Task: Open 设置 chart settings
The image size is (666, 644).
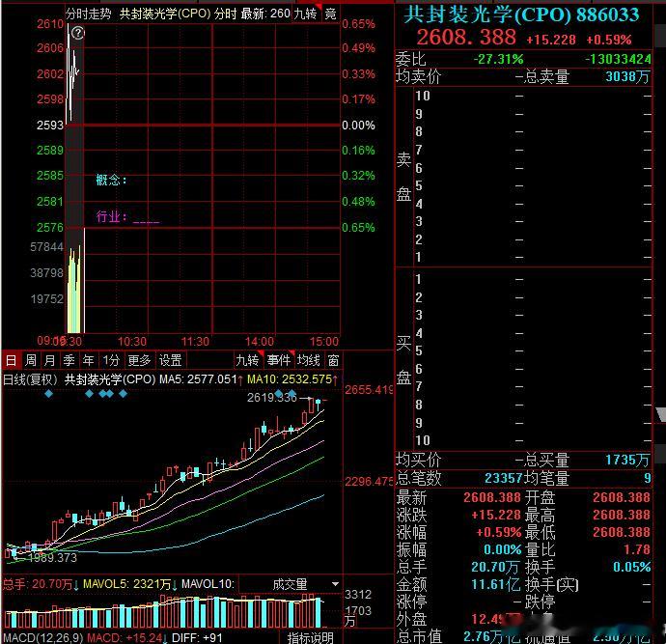Action: (x=170, y=361)
